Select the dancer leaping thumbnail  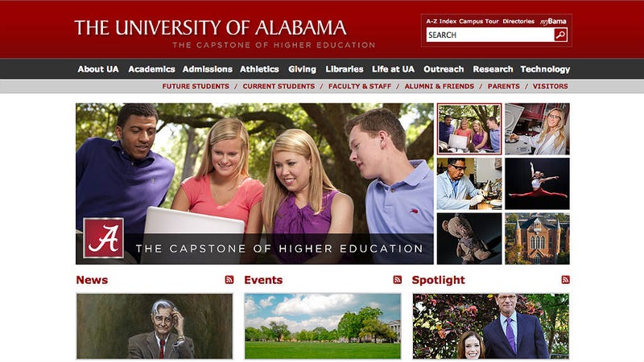coord(537,183)
